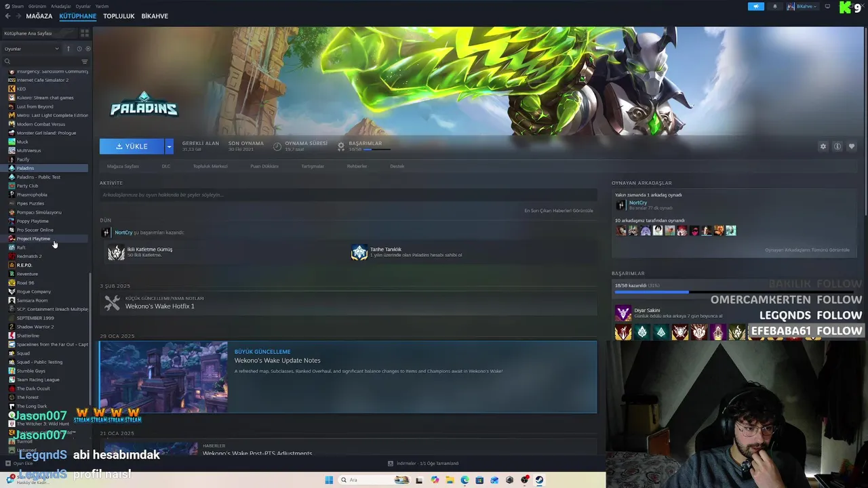Click the Steam icon in taskbar
Viewport: 868px width, 488px height.
539,480
